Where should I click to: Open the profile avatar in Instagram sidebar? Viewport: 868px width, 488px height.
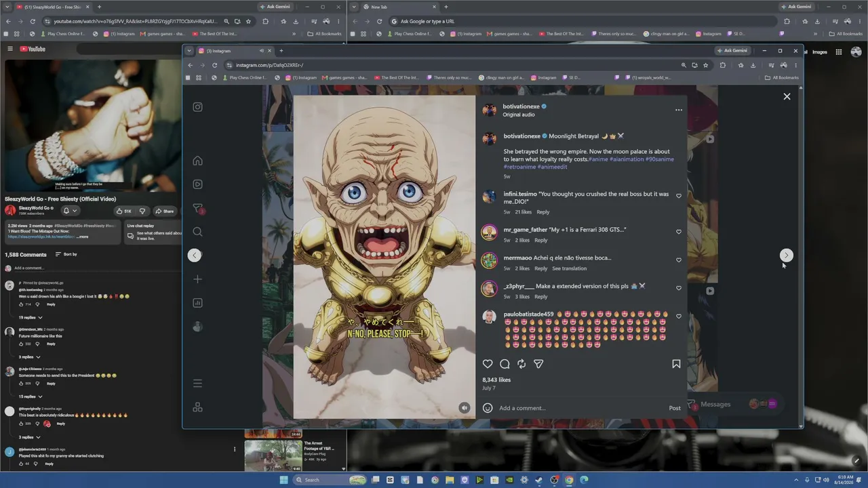(x=197, y=327)
